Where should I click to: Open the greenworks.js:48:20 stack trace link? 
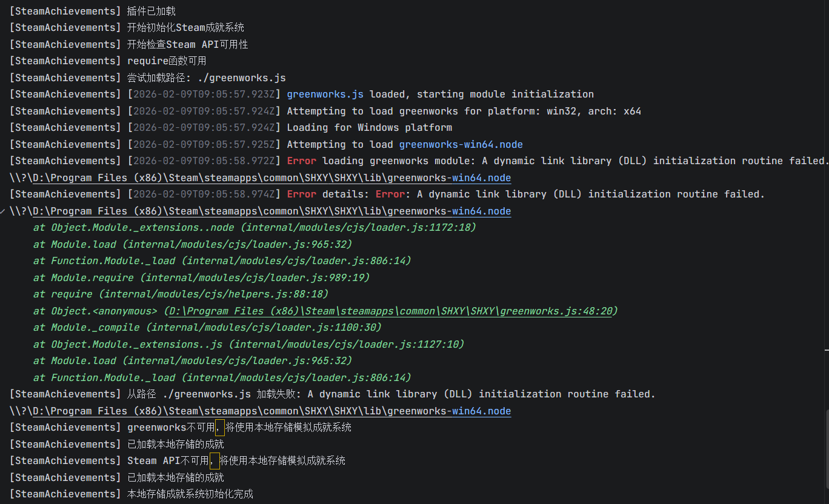[390, 311]
